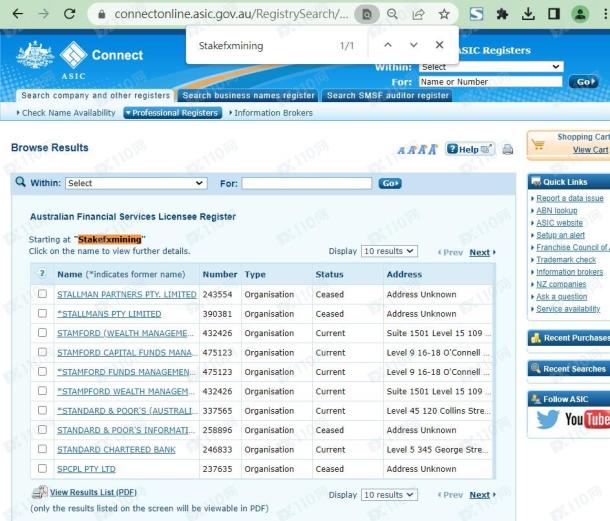The height and width of the screenshot is (521, 610).
Task: Open the zoom magnifier icon in address bar
Action: 392,14
